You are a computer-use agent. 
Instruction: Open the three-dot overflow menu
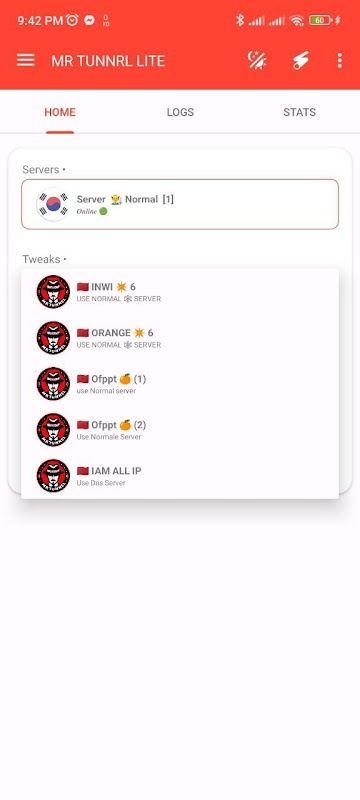340,61
